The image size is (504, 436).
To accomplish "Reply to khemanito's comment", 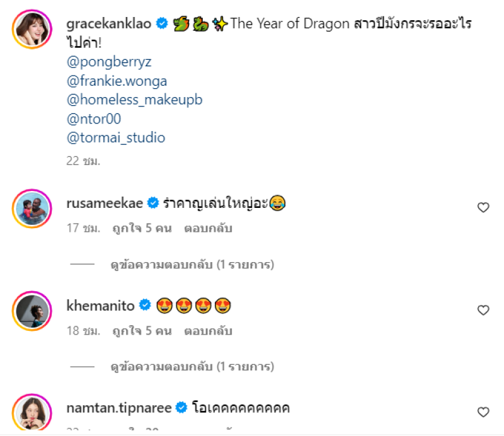I will click(x=209, y=331).
